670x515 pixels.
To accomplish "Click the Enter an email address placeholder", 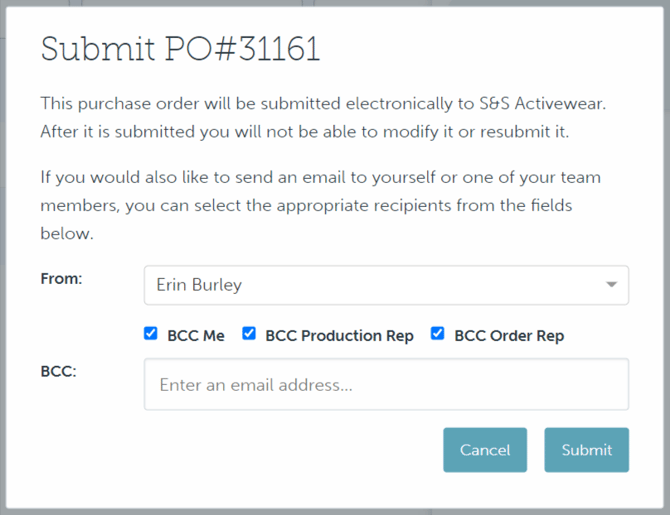I will pyautogui.click(x=255, y=384).
